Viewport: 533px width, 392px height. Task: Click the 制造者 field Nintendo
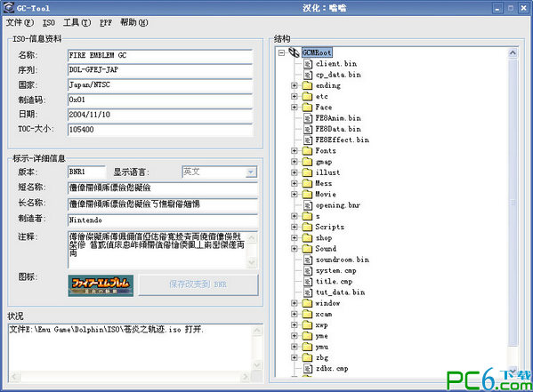point(163,220)
